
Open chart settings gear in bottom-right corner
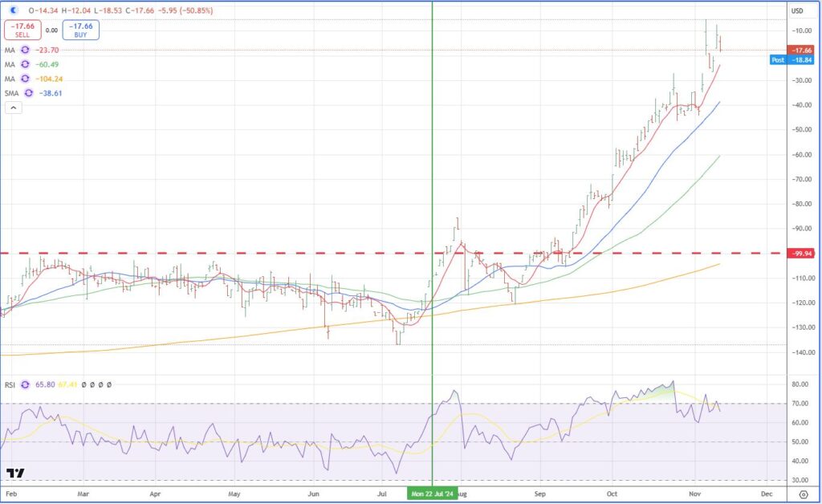[x=803, y=495]
